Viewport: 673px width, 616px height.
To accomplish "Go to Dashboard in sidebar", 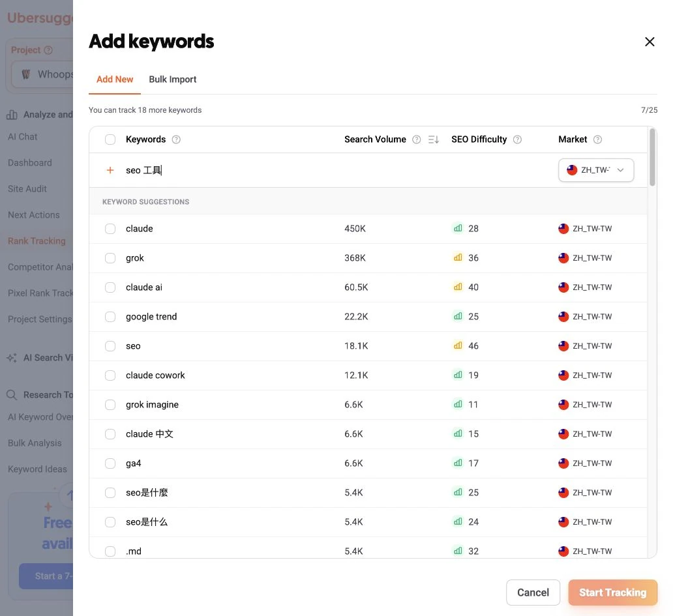I will tap(29, 162).
